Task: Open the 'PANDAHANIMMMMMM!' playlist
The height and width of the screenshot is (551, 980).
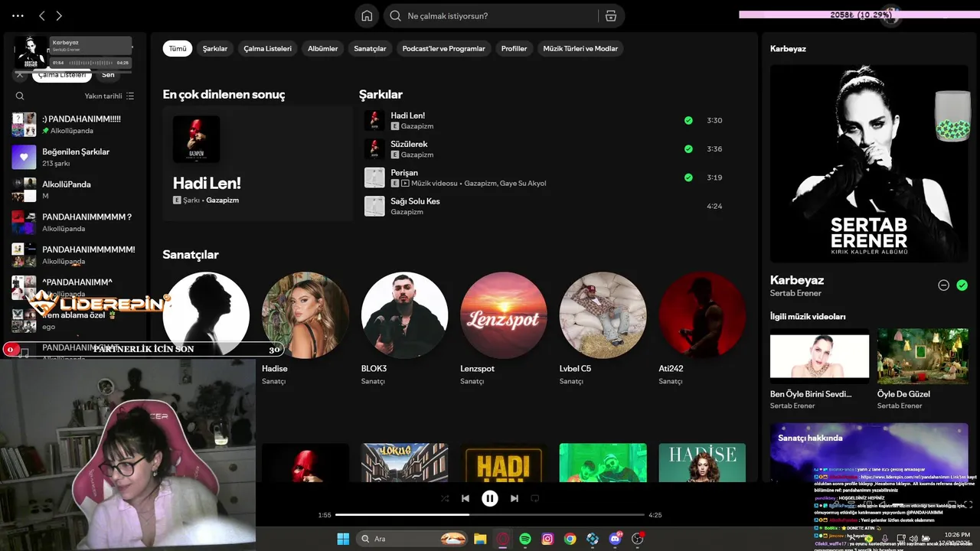Action: click(x=75, y=255)
